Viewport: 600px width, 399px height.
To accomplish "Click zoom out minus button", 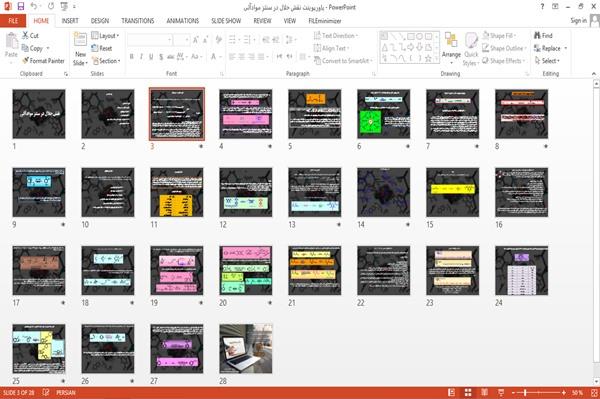I will click(514, 392).
